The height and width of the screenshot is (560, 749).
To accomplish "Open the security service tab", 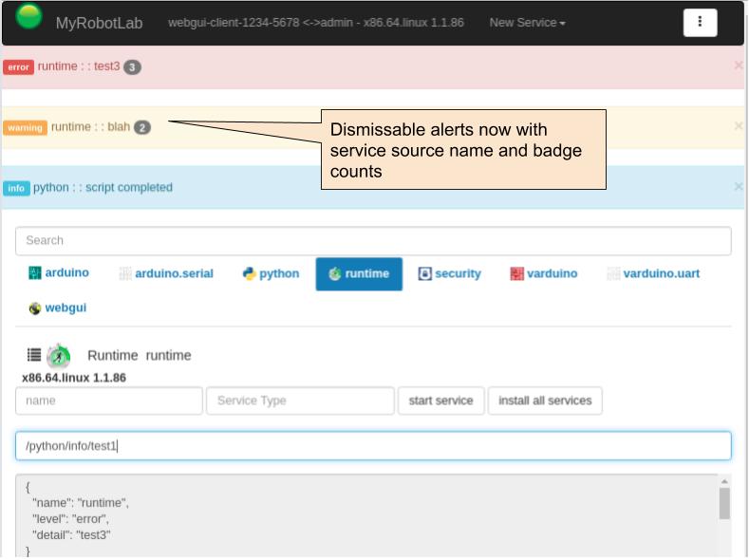I will click(x=450, y=274).
